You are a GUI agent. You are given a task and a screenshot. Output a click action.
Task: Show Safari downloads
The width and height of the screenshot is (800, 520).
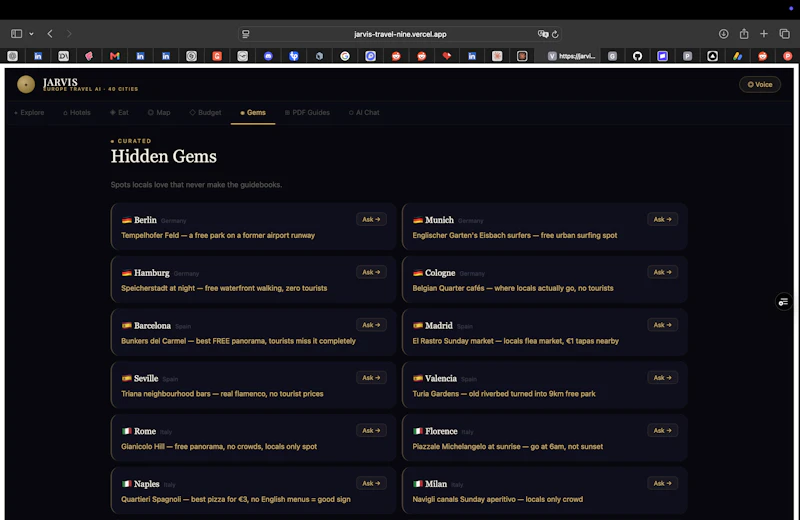(x=723, y=34)
